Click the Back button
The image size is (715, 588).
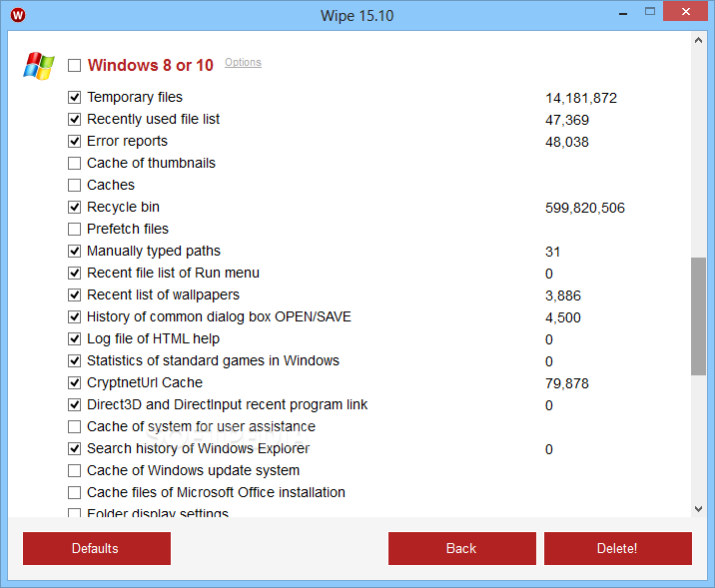(x=462, y=548)
